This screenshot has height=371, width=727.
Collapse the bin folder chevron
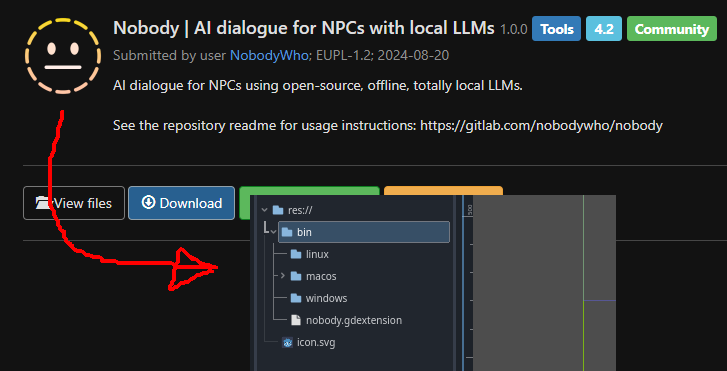tap(274, 232)
